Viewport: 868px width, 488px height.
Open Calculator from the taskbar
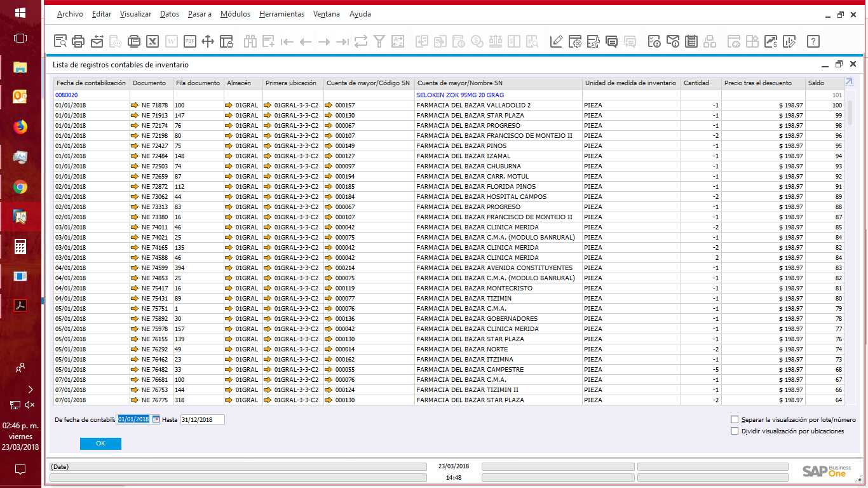20,247
